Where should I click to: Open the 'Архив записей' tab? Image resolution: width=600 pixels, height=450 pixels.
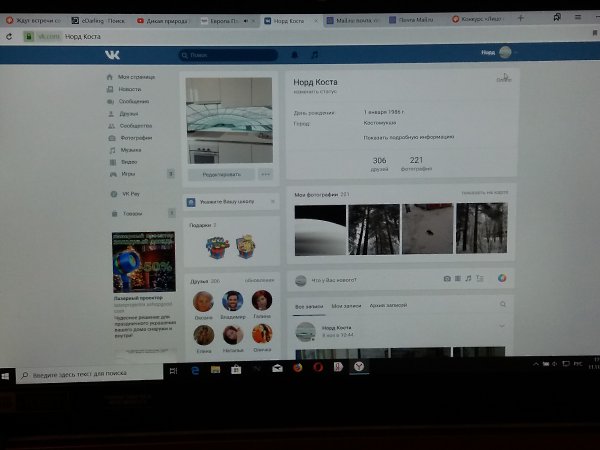pyautogui.click(x=386, y=304)
